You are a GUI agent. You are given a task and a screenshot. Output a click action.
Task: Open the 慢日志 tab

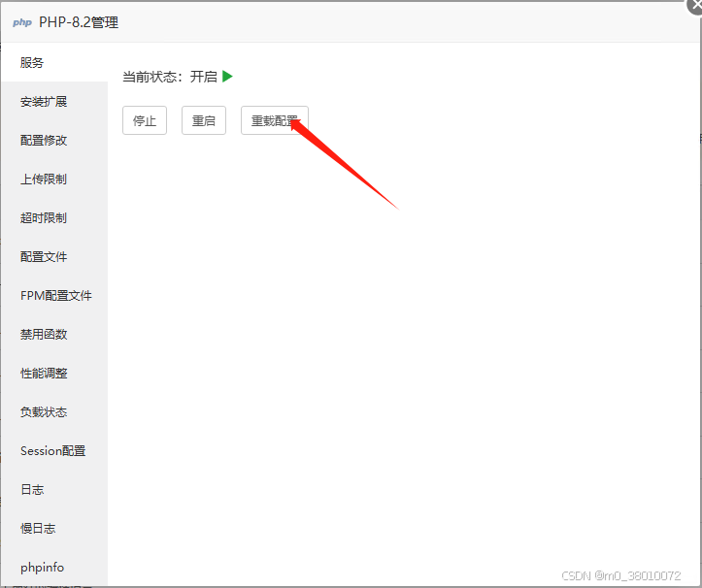click(54, 529)
